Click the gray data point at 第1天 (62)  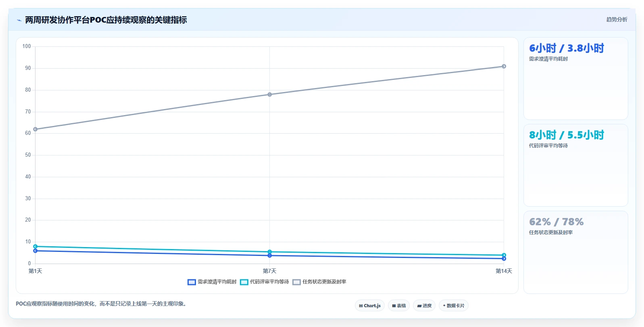35,129
